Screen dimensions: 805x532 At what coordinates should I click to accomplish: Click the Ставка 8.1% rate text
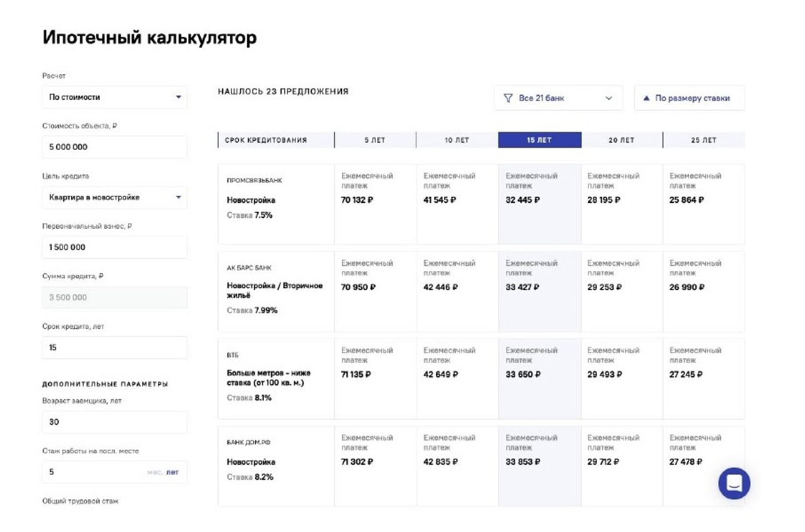pos(249,397)
